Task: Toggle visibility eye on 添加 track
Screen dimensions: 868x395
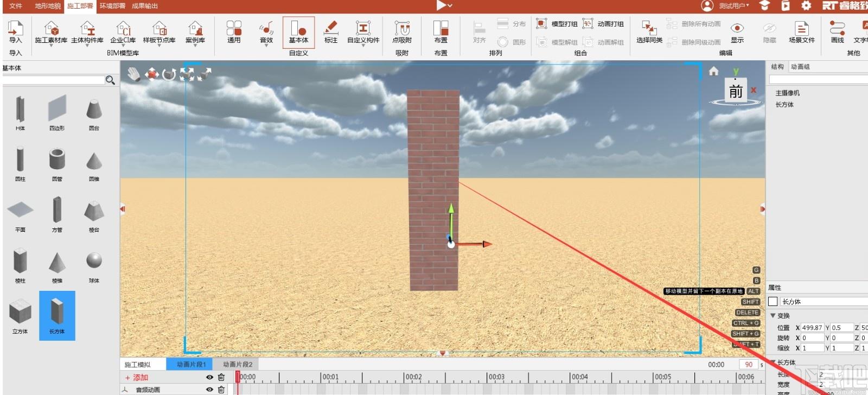Action: 209,377
